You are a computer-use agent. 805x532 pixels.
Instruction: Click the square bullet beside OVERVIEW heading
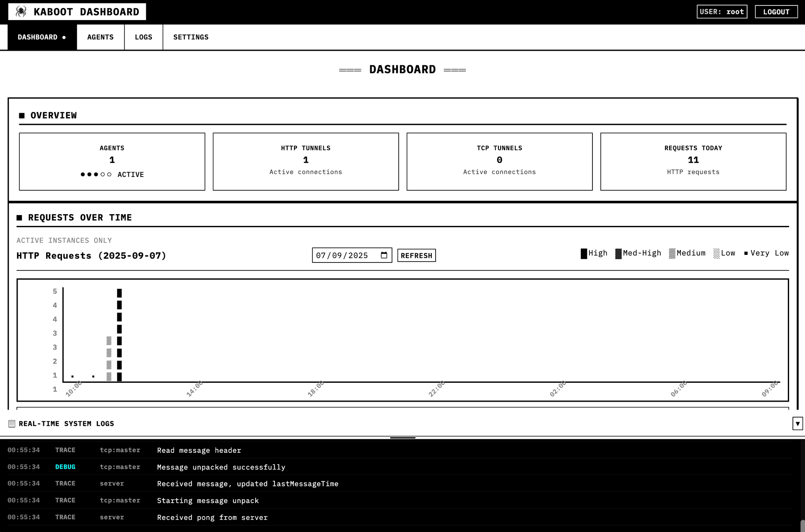point(21,115)
